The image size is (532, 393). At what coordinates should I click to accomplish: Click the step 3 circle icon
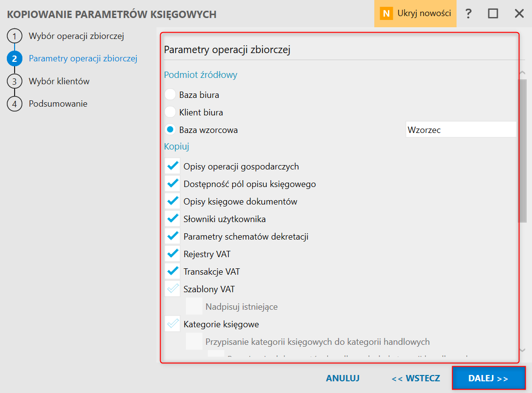(x=14, y=81)
